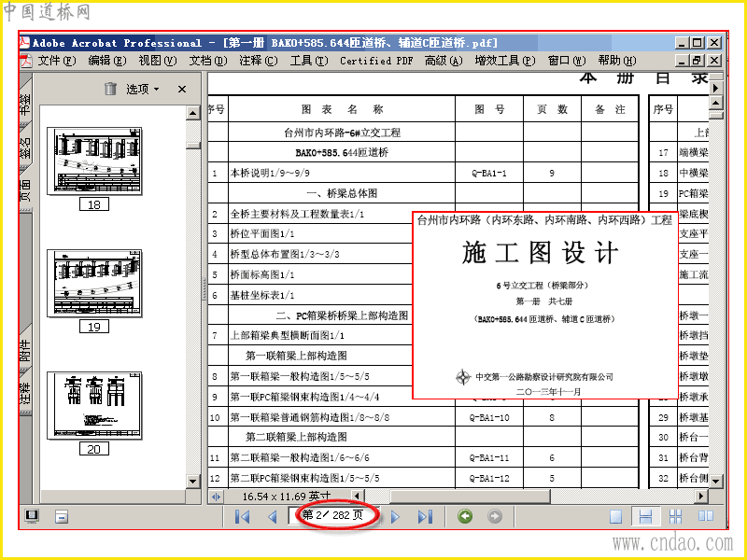747x560 pixels.
Task: Select continuous page layout icon
Action: tap(645, 516)
